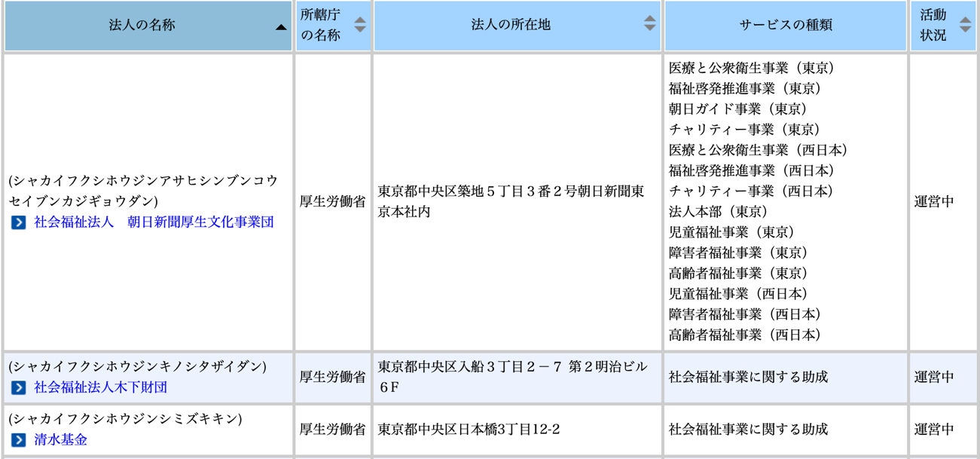Click 厚生労働省 in 木下財団 row
This screenshot has height=459, width=980.
click(x=333, y=377)
